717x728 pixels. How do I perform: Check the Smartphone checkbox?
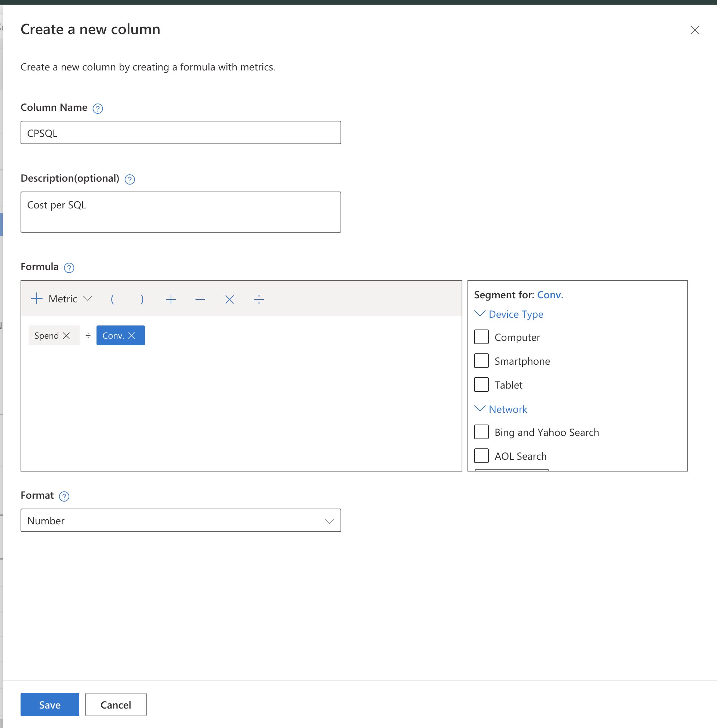(481, 361)
